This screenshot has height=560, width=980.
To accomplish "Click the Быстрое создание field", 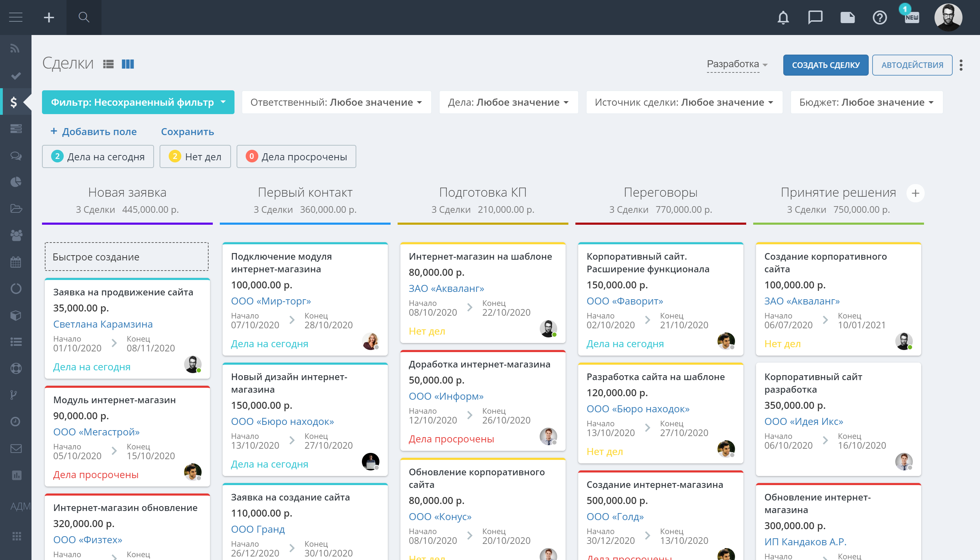I will (x=127, y=257).
